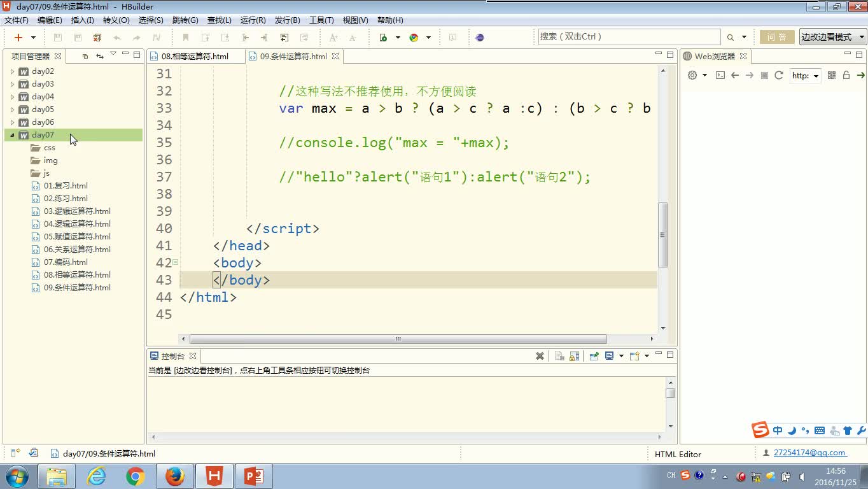868x489 pixels.
Task: Click the Undo arrow toolbar icon
Action: pos(117,38)
